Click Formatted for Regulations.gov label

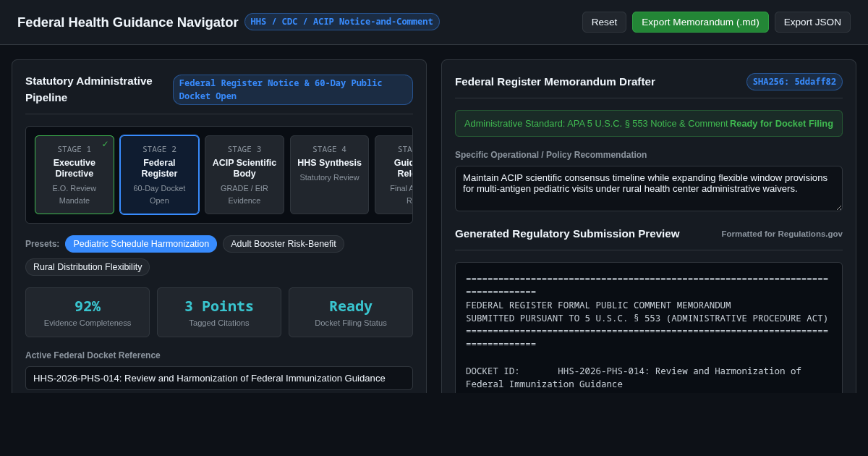point(782,234)
